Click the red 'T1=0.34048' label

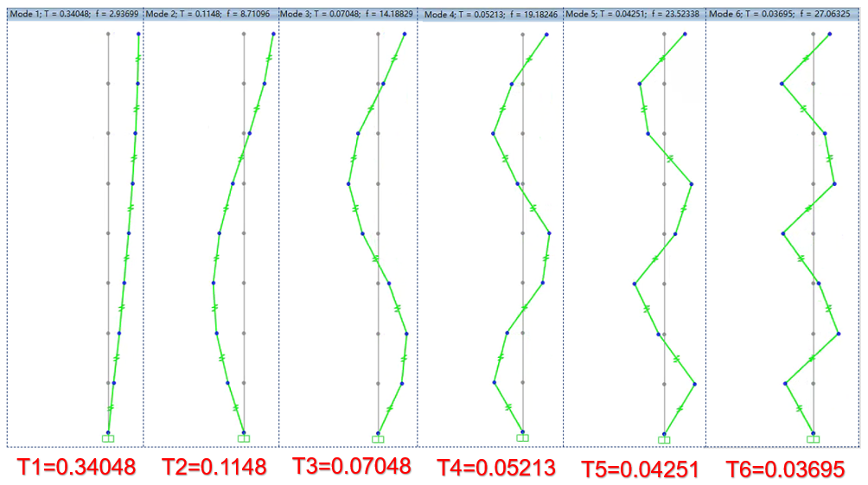point(76,468)
